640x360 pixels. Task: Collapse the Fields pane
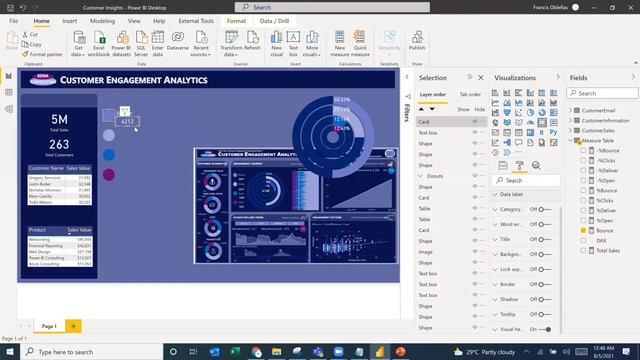coord(633,77)
